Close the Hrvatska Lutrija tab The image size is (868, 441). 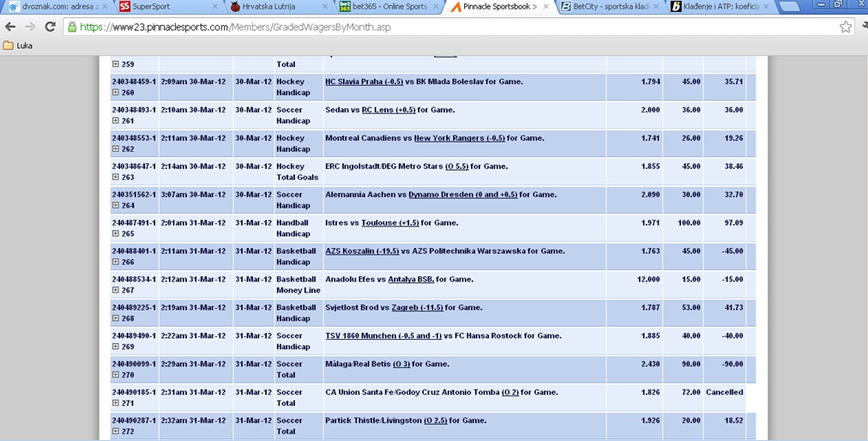(x=325, y=7)
